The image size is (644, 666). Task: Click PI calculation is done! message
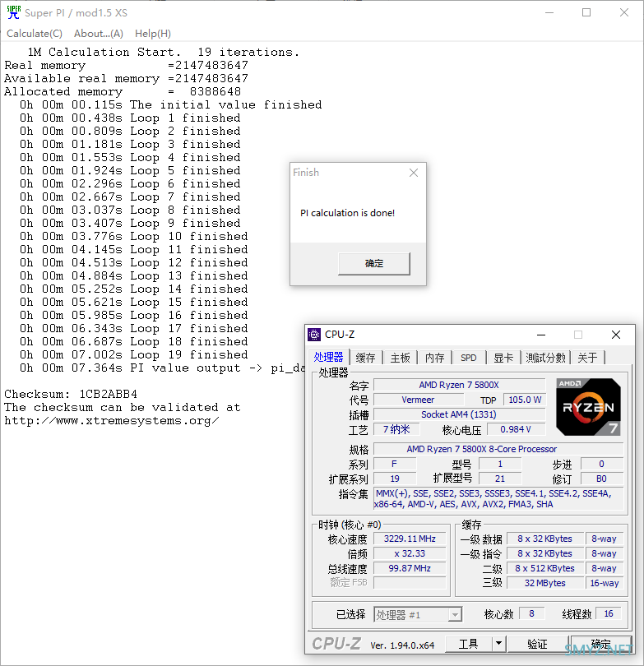(347, 213)
